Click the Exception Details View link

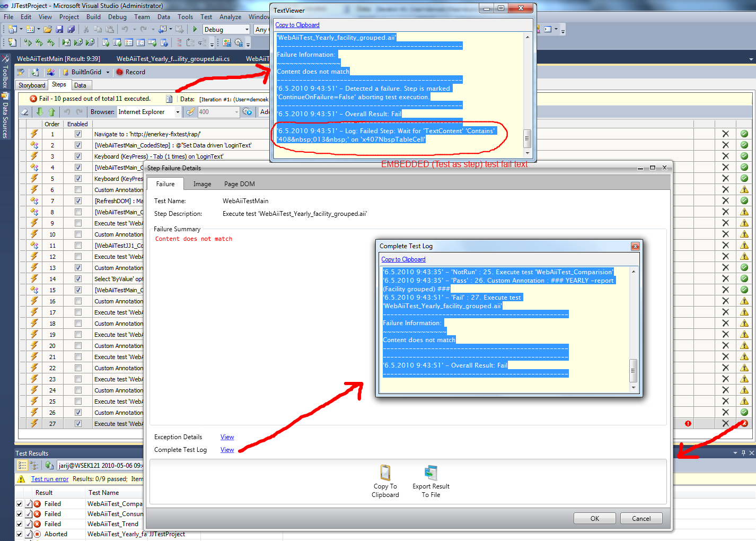[227, 437]
